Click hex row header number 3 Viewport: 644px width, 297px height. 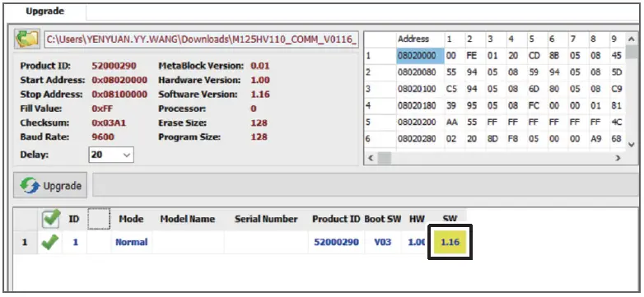[x=380, y=89]
